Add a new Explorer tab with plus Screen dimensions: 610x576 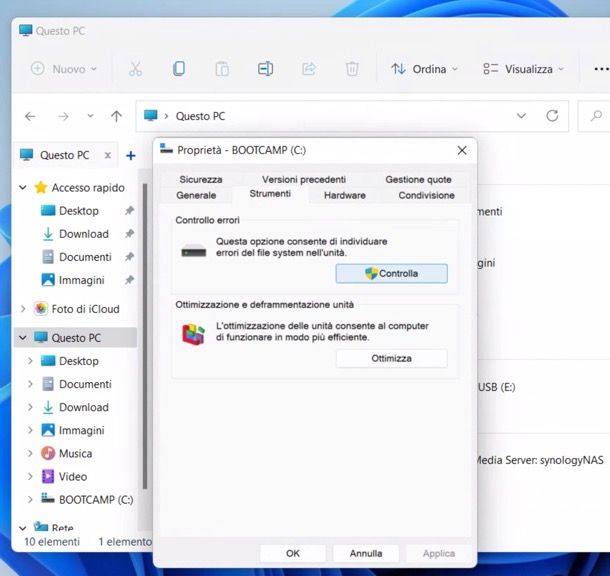click(x=131, y=156)
